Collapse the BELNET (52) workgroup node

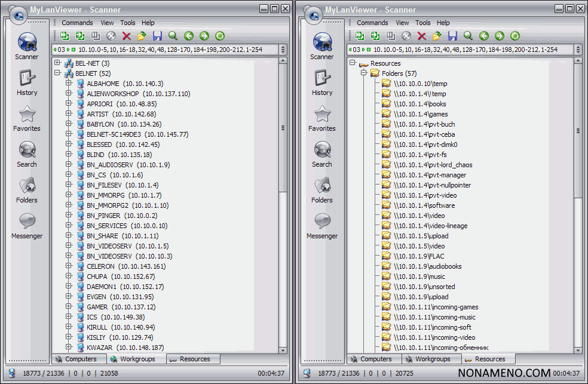tap(57, 73)
